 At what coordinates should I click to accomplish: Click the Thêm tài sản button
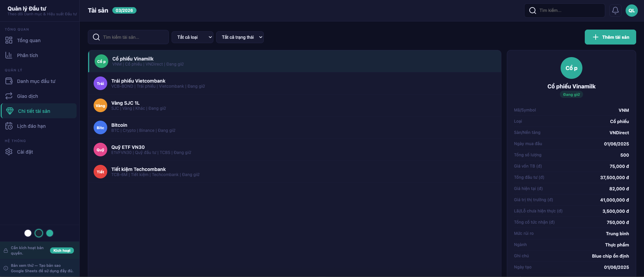[610, 37]
